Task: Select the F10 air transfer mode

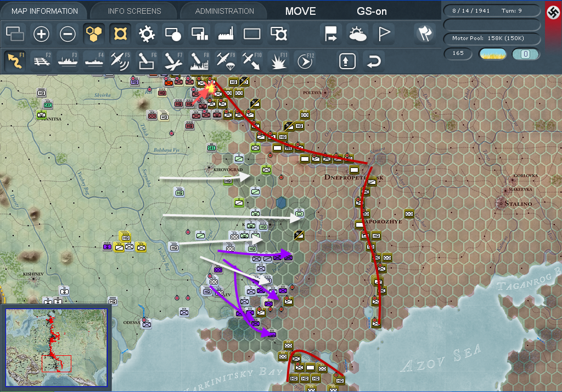Action: pyautogui.click(x=252, y=60)
